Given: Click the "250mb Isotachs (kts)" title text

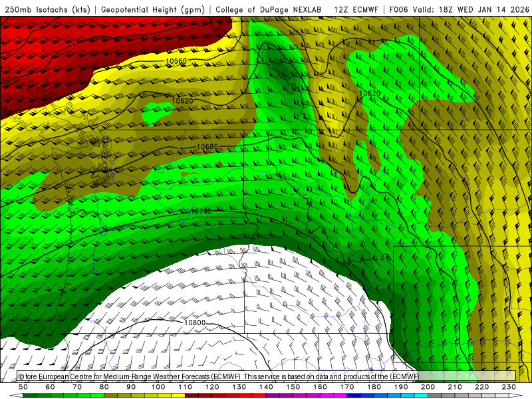Looking at the screenshot, I should click(x=47, y=10).
